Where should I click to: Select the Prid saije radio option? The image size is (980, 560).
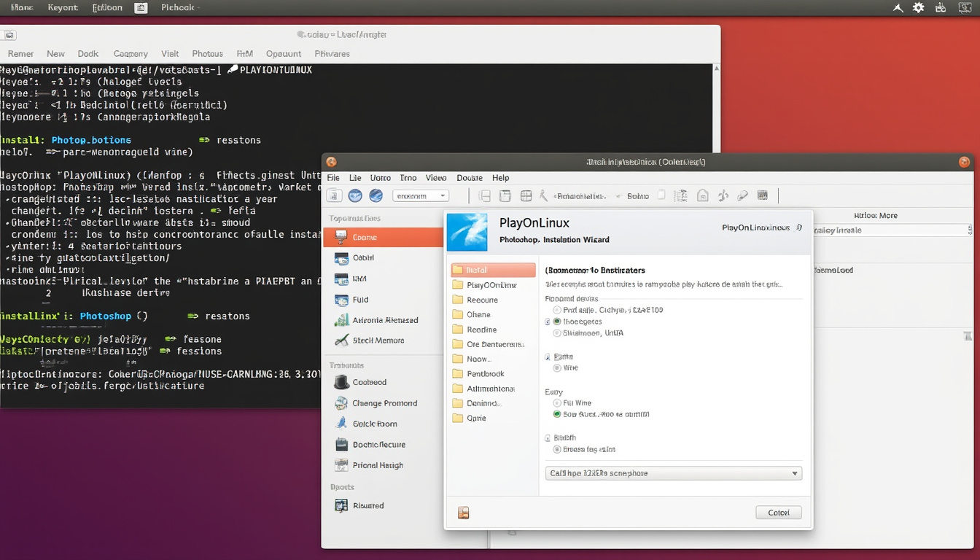pos(558,310)
